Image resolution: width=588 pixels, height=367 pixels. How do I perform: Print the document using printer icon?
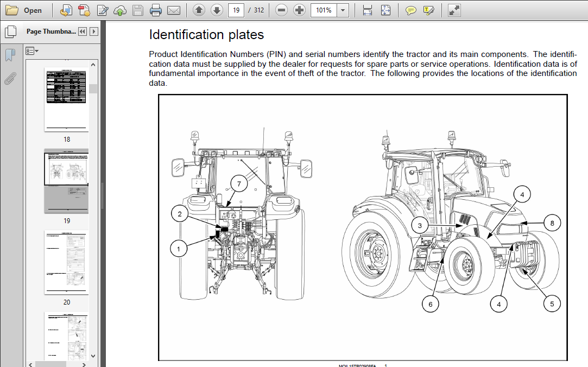point(156,10)
